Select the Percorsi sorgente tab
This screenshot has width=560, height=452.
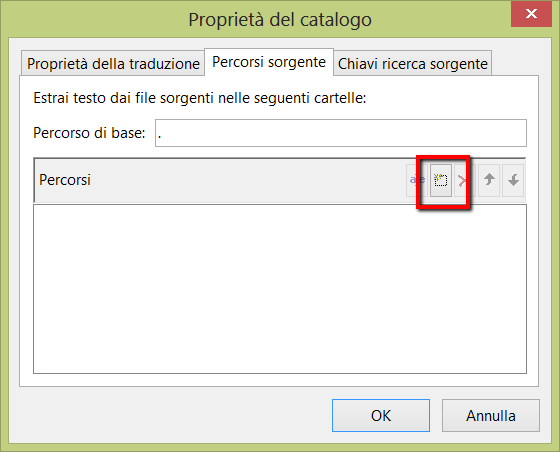(x=269, y=62)
